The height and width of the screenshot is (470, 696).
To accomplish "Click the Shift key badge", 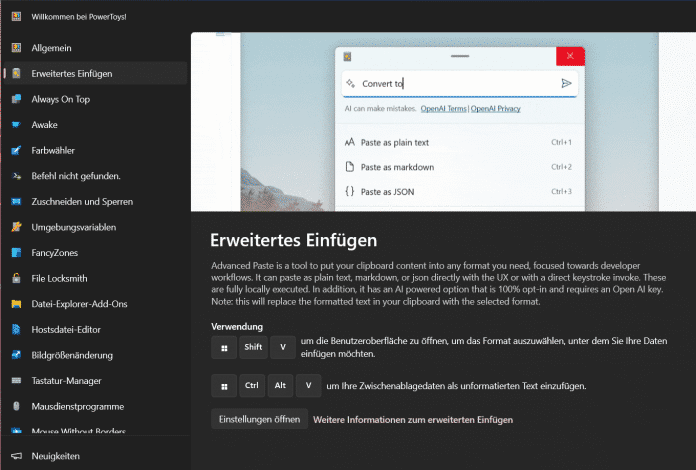I will tap(253, 347).
